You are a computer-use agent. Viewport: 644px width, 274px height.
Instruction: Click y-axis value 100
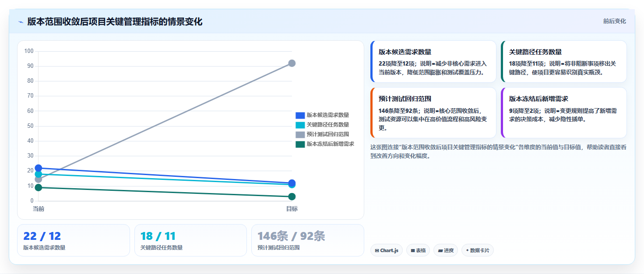pyautogui.click(x=29, y=51)
